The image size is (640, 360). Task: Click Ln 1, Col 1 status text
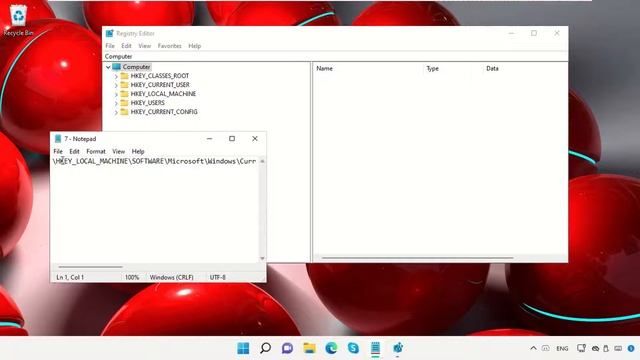pos(70,277)
